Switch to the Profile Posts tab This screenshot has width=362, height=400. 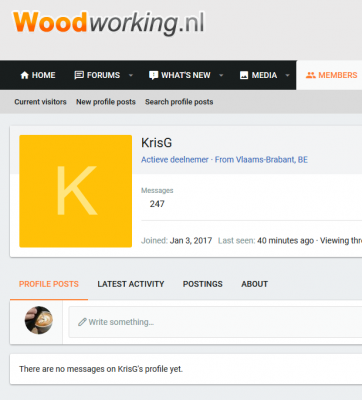tap(49, 284)
